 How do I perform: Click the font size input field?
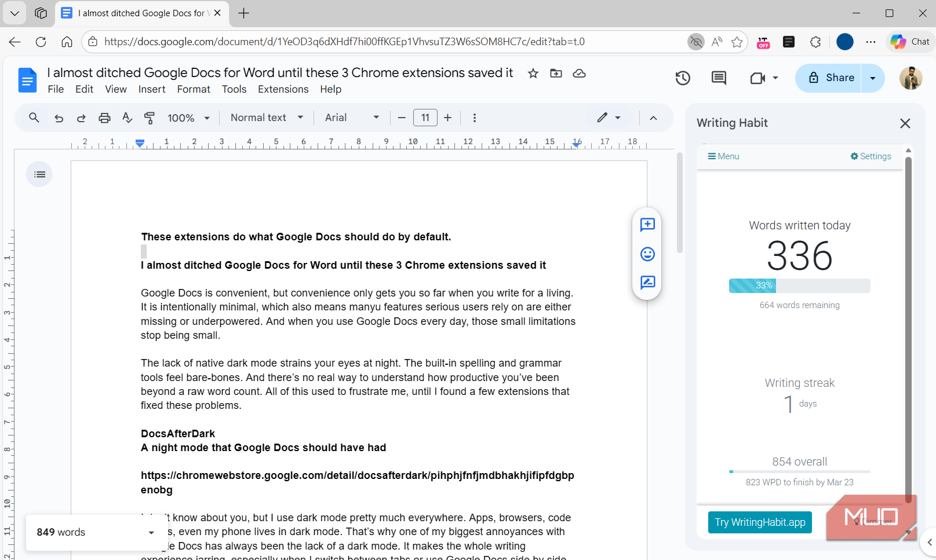click(x=425, y=118)
